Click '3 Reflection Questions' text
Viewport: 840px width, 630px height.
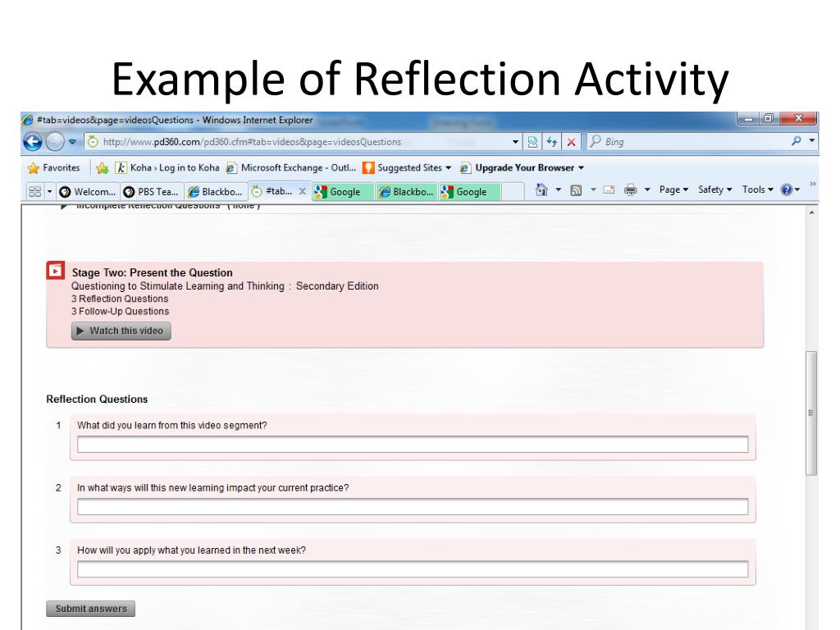[120, 299]
